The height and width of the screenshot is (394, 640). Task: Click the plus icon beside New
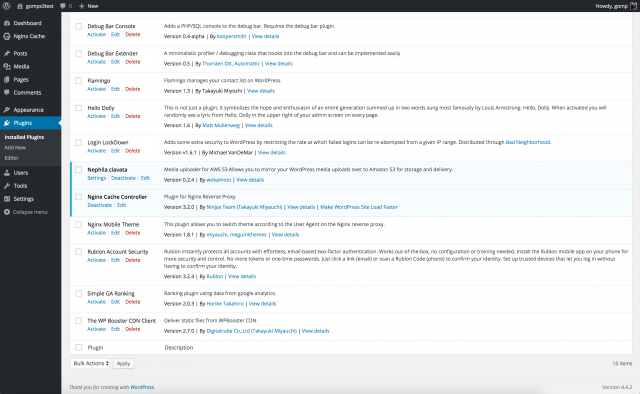(82, 6)
